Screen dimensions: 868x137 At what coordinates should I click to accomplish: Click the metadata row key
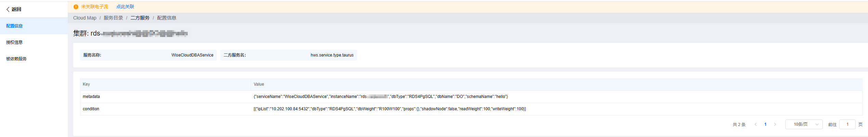pos(91,97)
